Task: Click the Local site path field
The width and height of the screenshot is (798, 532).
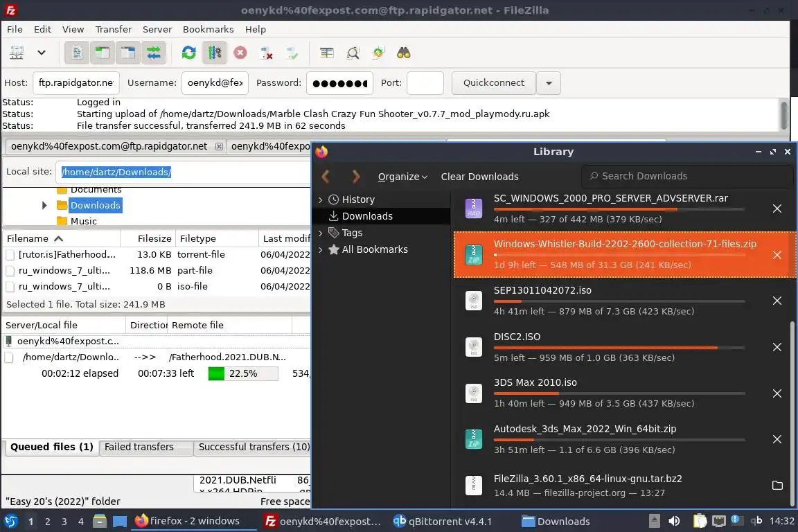Action: click(184, 172)
